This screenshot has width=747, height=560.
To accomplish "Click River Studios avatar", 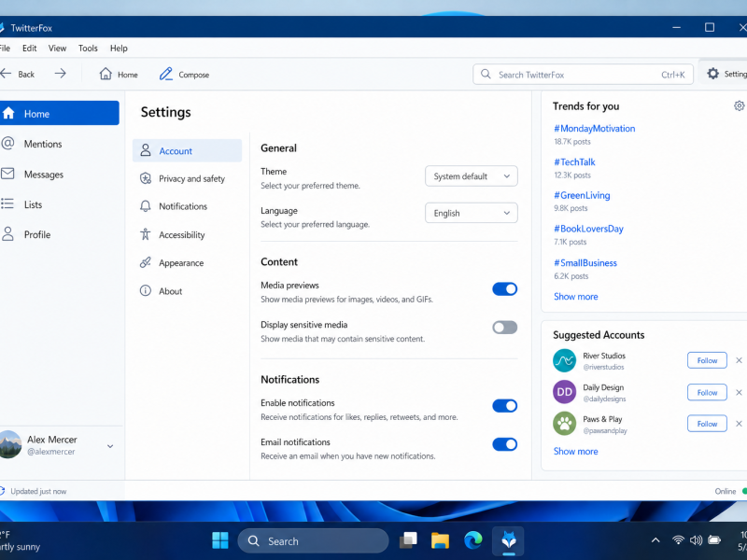I will [x=565, y=360].
